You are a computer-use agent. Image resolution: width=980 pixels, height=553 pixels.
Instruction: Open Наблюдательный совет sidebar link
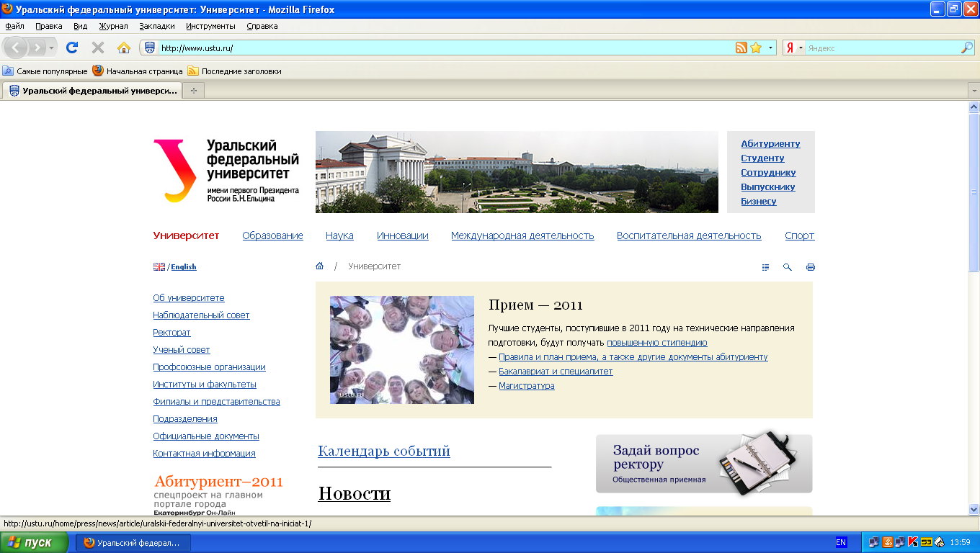coord(201,315)
